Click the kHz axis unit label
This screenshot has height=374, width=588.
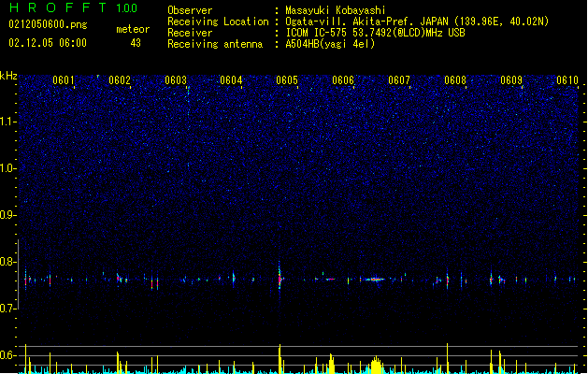[8, 76]
